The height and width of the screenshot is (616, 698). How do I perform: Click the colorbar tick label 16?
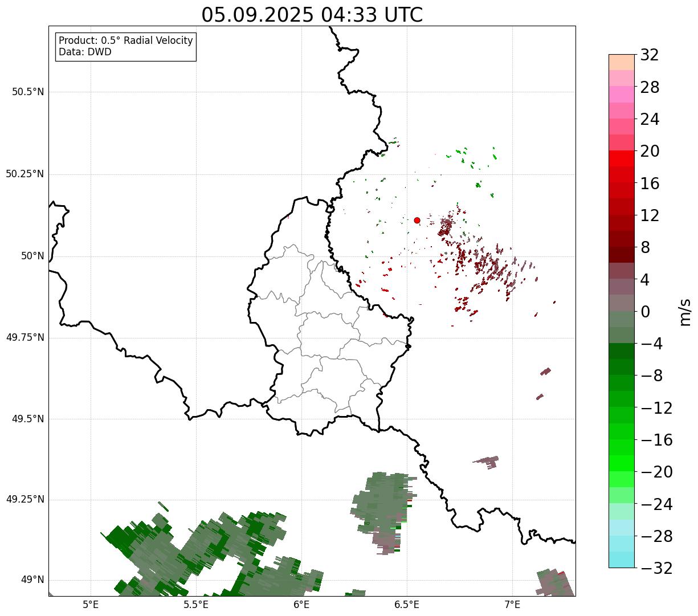(650, 183)
